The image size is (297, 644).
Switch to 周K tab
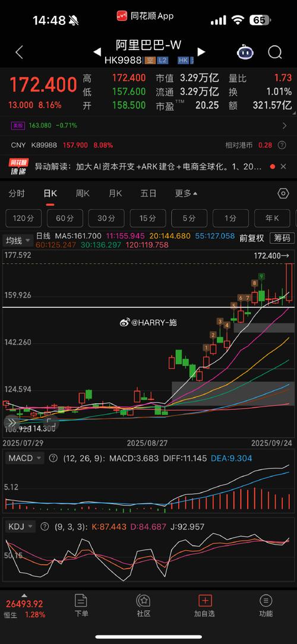coord(82,194)
